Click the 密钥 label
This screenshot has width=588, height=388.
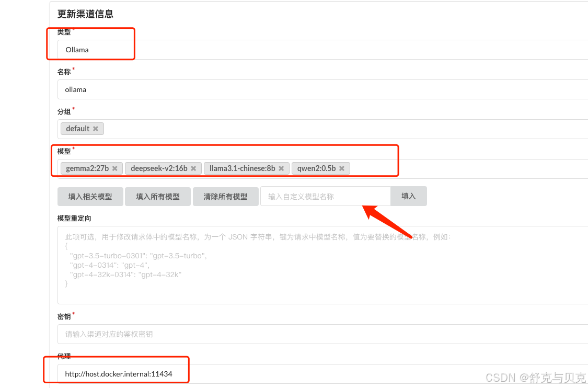(x=64, y=317)
